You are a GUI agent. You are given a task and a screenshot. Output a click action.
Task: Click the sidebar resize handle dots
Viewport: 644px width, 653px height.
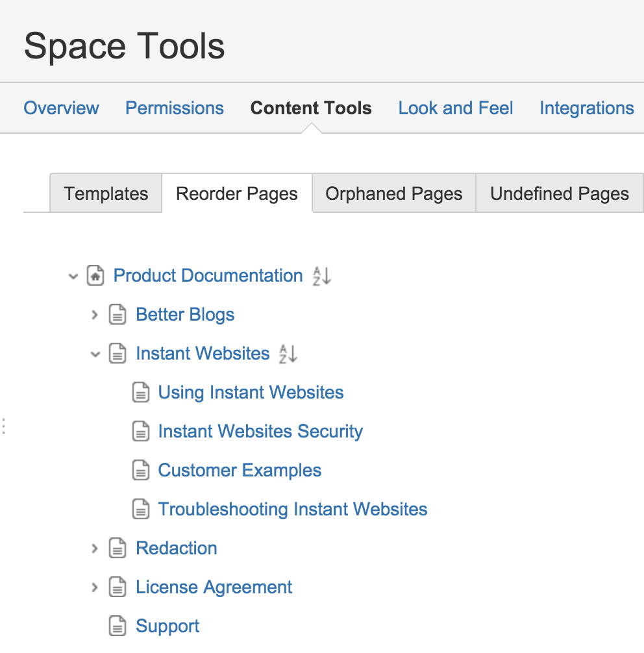[x=4, y=426]
